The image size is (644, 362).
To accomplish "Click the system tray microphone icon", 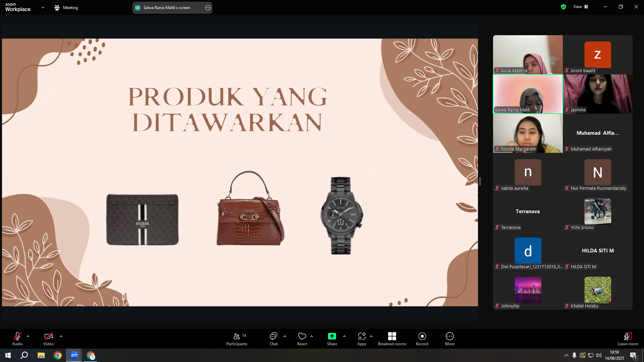I will [575, 355].
